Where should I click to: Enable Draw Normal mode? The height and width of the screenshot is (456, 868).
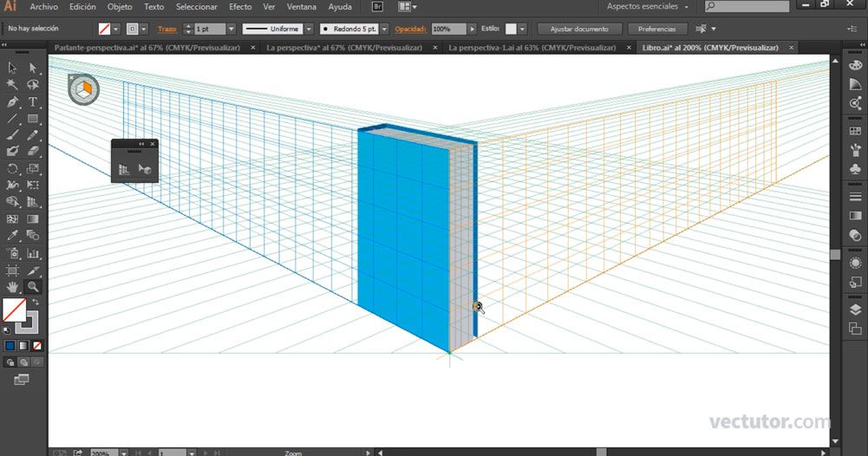[10, 362]
